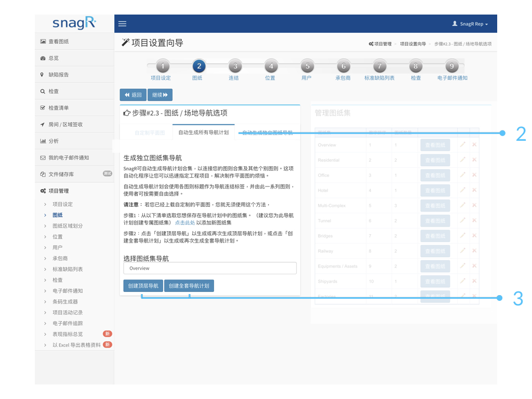Click 查看图纸 button in Railway row
Screen dimensions: 532x399
click(x=435, y=251)
